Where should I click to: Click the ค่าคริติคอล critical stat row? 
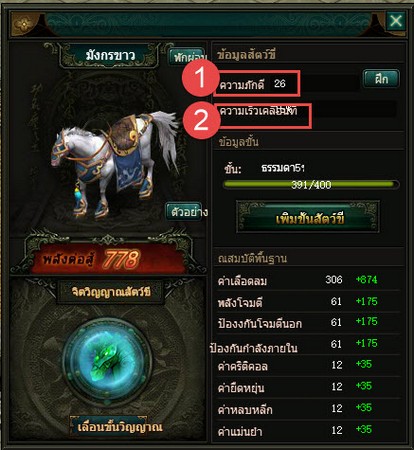(x=308, y=365)
